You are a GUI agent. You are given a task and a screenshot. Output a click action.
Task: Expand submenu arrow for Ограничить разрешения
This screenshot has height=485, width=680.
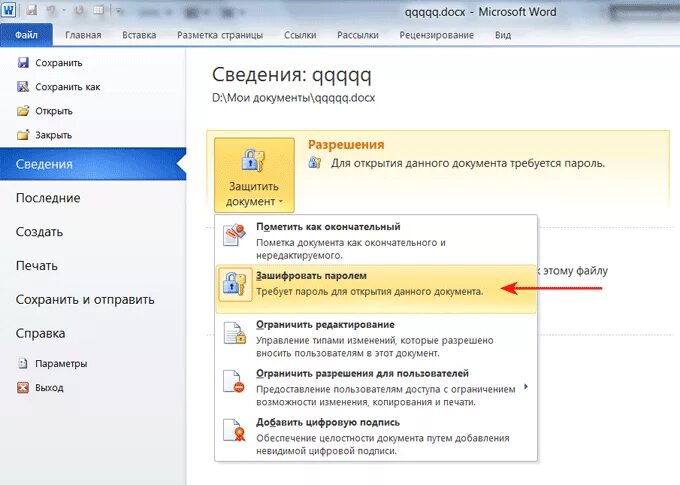[x=526, y=386]
